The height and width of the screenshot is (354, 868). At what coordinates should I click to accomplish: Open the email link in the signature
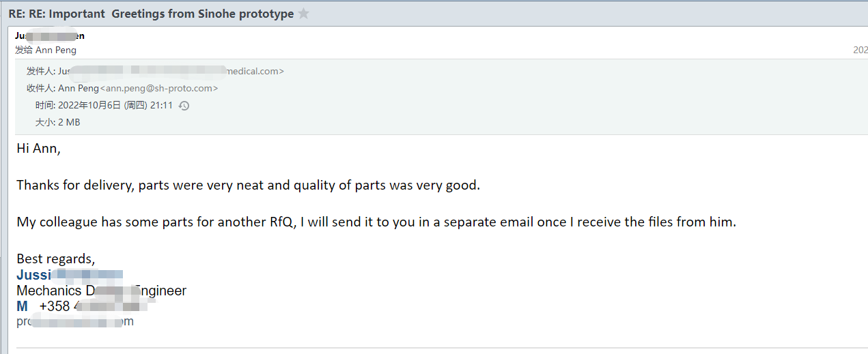[75, 321]
